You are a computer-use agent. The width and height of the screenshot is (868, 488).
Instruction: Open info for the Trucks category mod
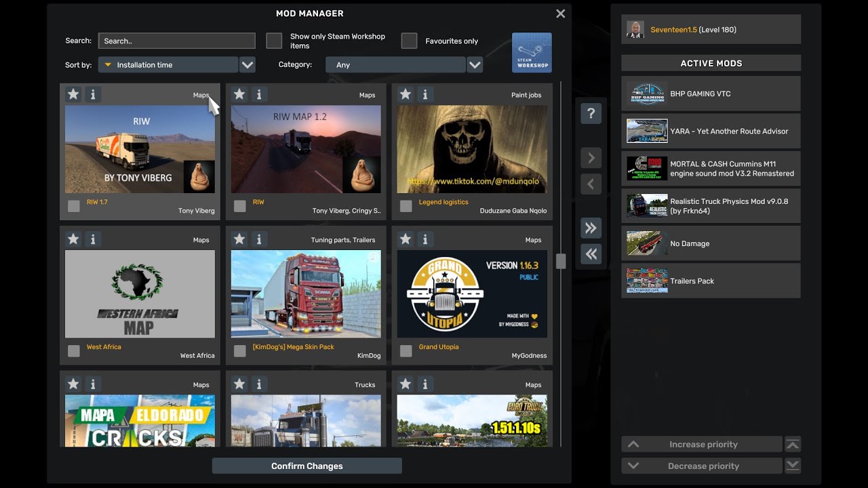[x=259, y=384]
